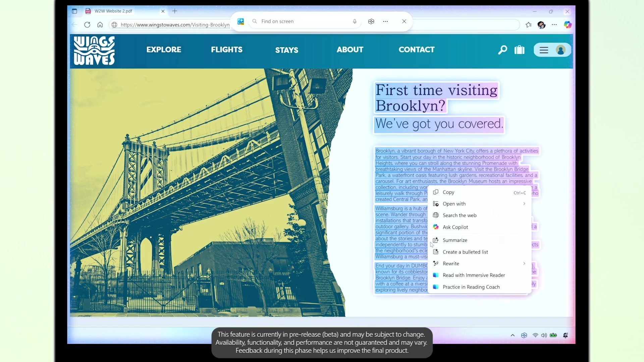Open the browser profile avatar

[541, 25]
